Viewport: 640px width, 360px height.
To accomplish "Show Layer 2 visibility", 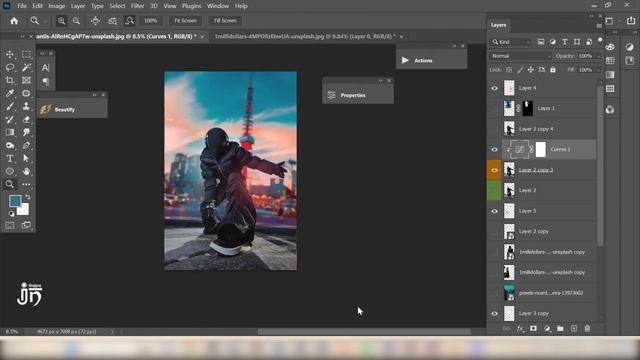I will 494,191.
